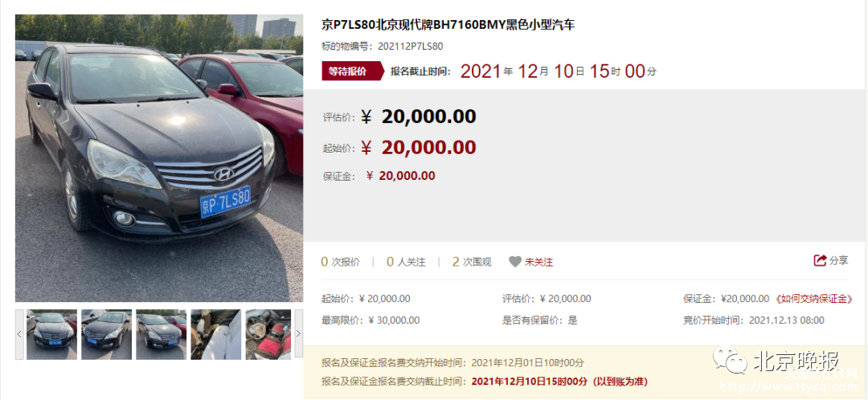868x400 pixels.
Task: Show next thumbnails with right arrow
Action: (x=299, y=333)
